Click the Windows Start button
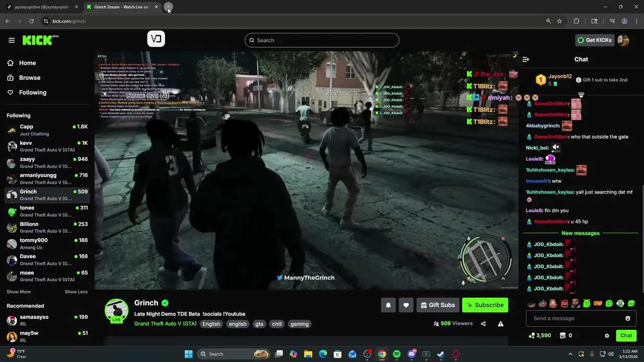Screen dimensions: 644x362 (x=188, y=354)
